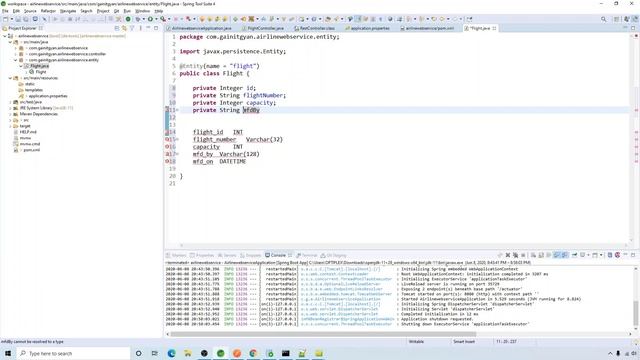Open the Debug button dropdown arrow
This screenshot has height=360, width=640.
point(144,19)
